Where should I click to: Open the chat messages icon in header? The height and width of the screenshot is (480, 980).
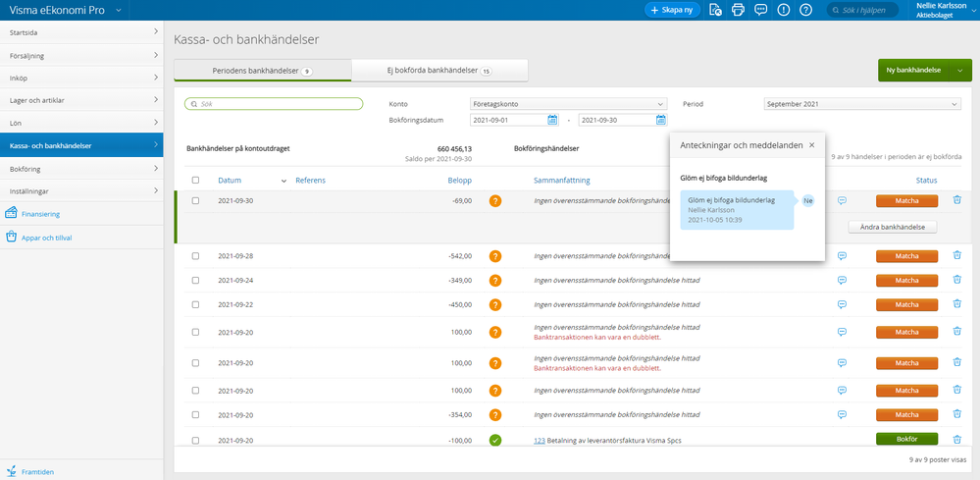(x=760, y=10)
